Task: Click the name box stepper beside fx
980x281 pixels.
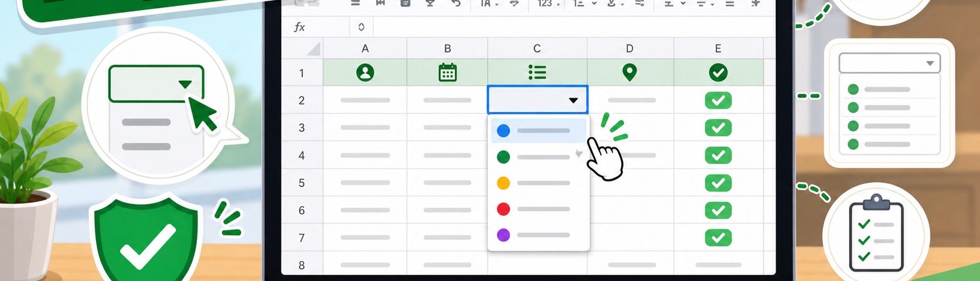Action: [x=361, y=27]
